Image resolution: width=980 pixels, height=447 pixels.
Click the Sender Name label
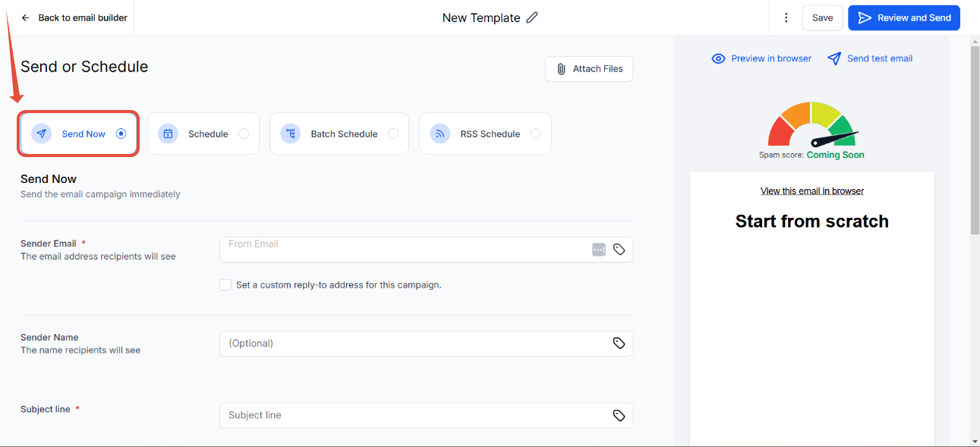(49, 338)
